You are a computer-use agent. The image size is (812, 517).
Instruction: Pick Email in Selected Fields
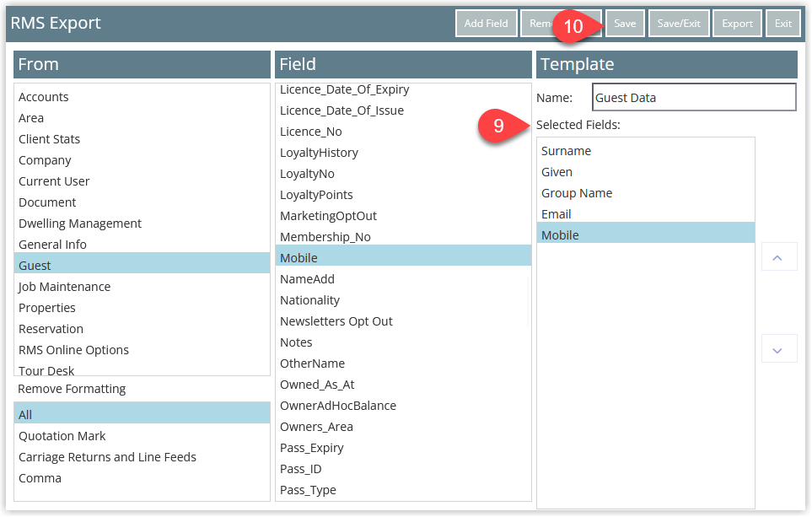tap(646, 214)
